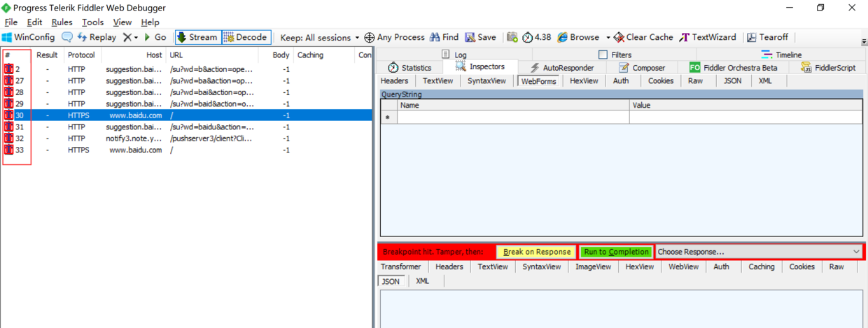Screen dimensions: 868x328
Task: Open TextWizard tool
Action: click(x=708, y=37)
